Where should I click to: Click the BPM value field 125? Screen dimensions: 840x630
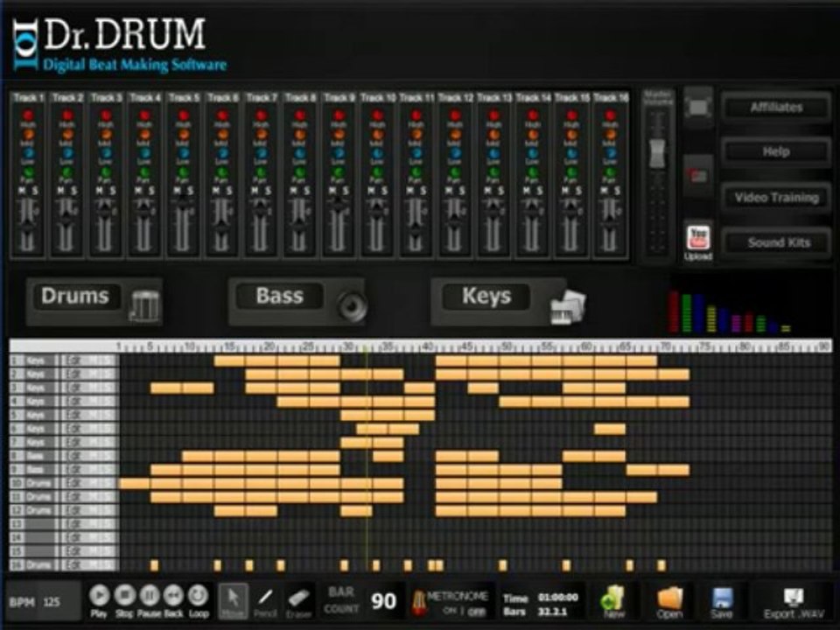pyautogui.click(x=52, y=602)
